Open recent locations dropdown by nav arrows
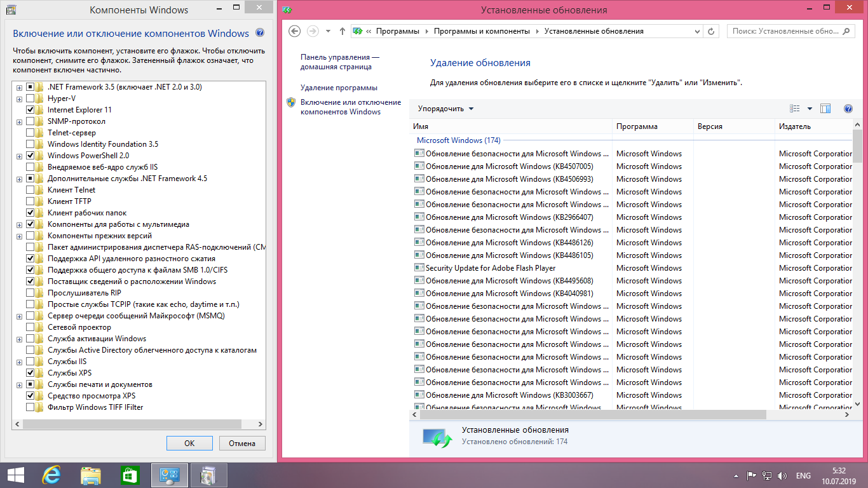Screen dimensions: 868x488 [328, 31]
